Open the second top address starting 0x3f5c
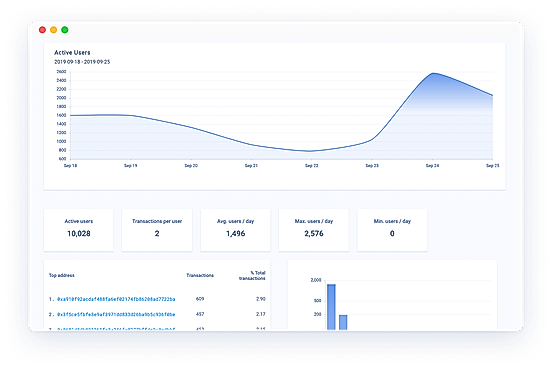This screenshot has width=552, height=368. pos(116,314)
